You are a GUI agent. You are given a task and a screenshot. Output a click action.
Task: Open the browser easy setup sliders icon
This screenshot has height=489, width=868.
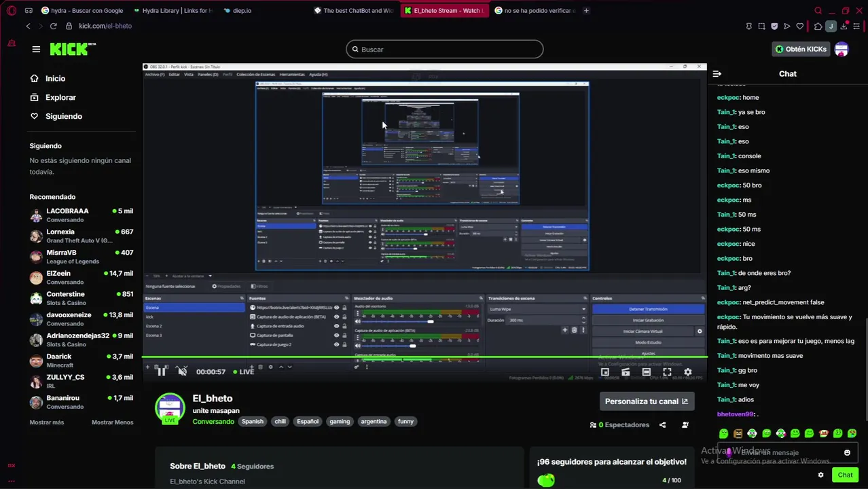(856, 26)
